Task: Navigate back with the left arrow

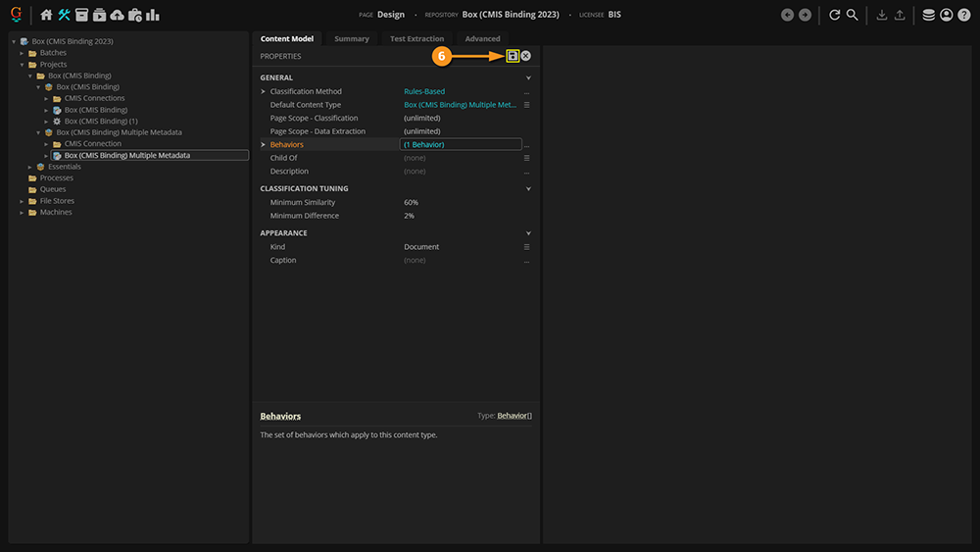Action: [788, 15]
